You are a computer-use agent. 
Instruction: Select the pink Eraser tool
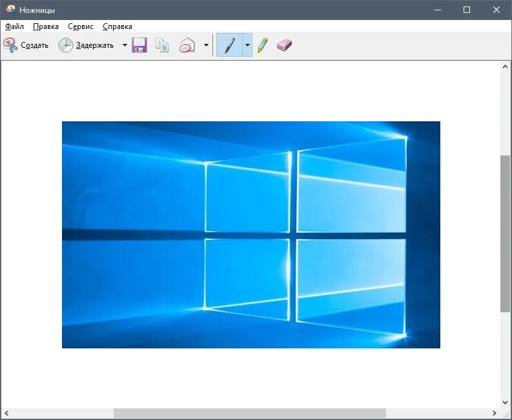click(x=284, y=45)
